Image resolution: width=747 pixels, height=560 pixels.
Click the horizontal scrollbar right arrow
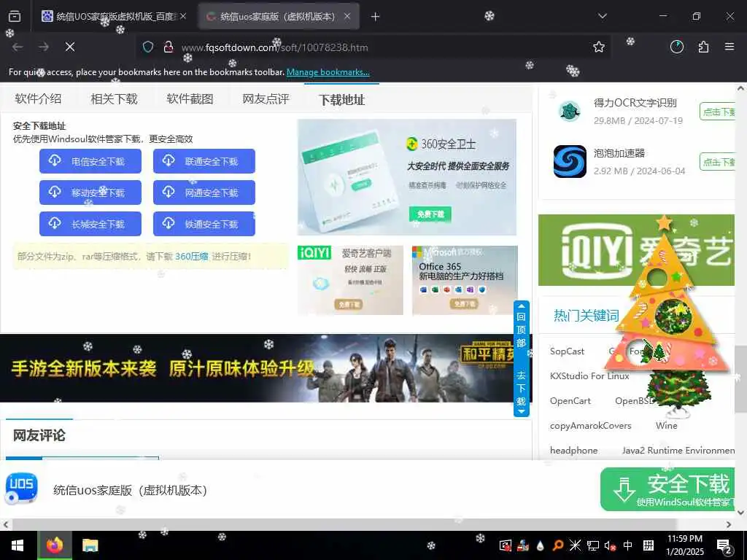729,524
